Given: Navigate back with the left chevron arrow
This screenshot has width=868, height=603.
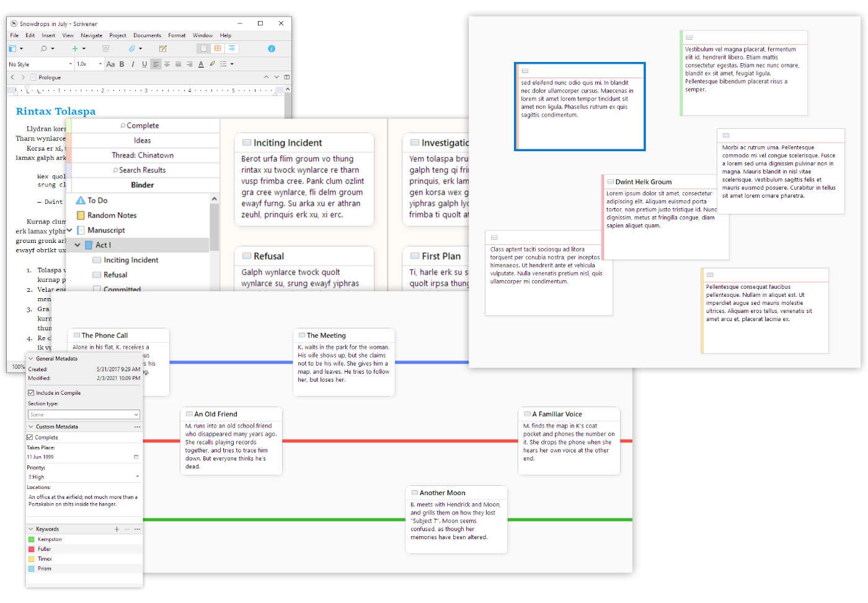Looking at the screenshot, I should point(13,77).
